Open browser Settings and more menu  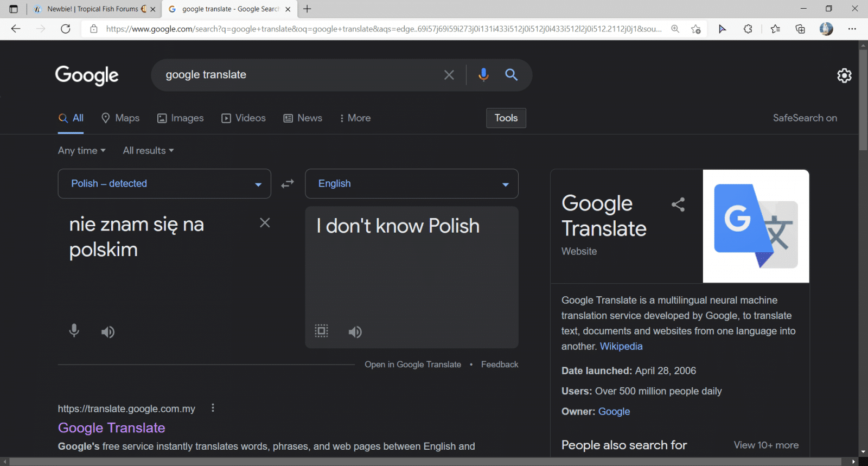click(852, 29)
